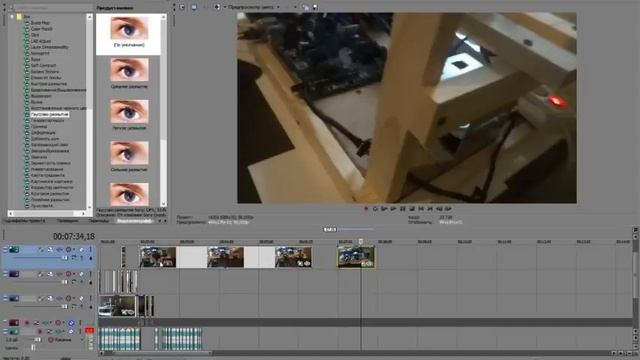Arm audio track 4 for record

(x=27, y=323)
